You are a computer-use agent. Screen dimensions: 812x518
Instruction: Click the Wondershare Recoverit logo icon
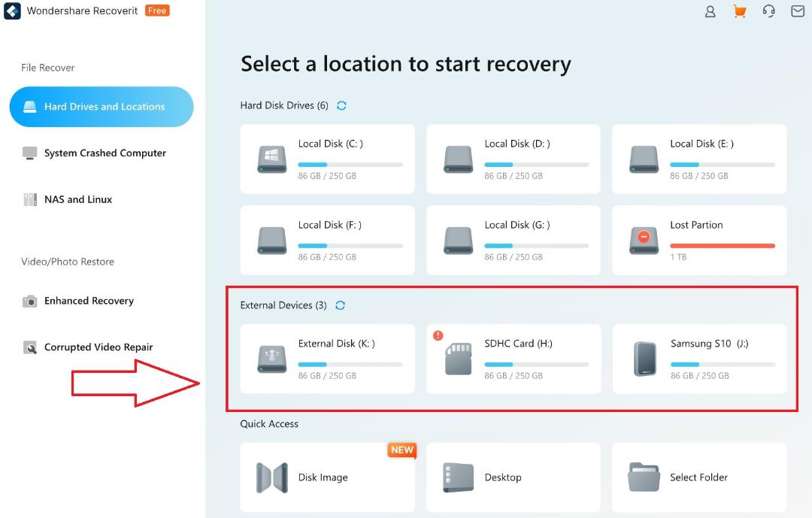[12, 11]
